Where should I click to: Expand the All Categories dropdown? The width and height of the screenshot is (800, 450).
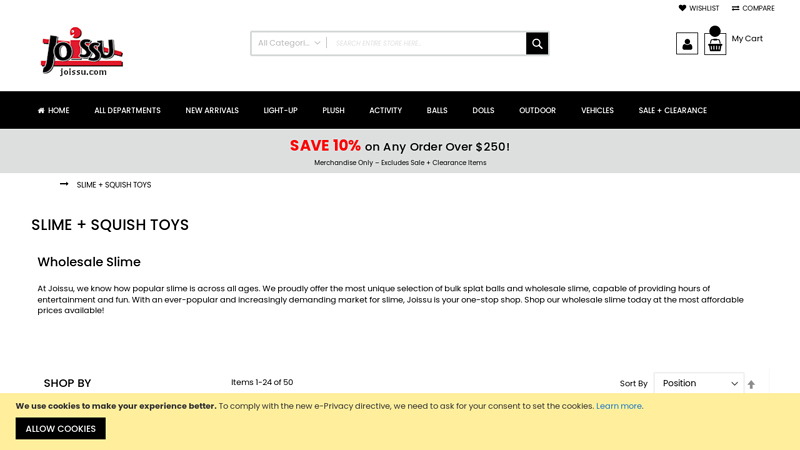click(x=289, y=43)
